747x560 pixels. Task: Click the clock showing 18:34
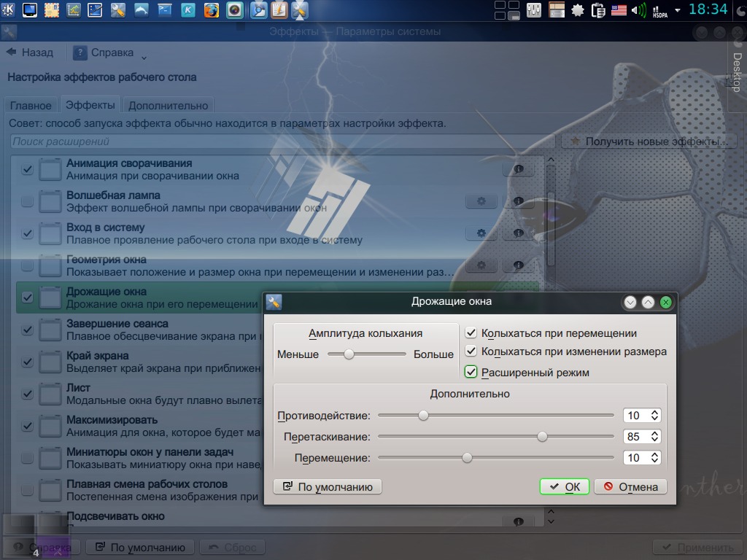tap(708, 9)
